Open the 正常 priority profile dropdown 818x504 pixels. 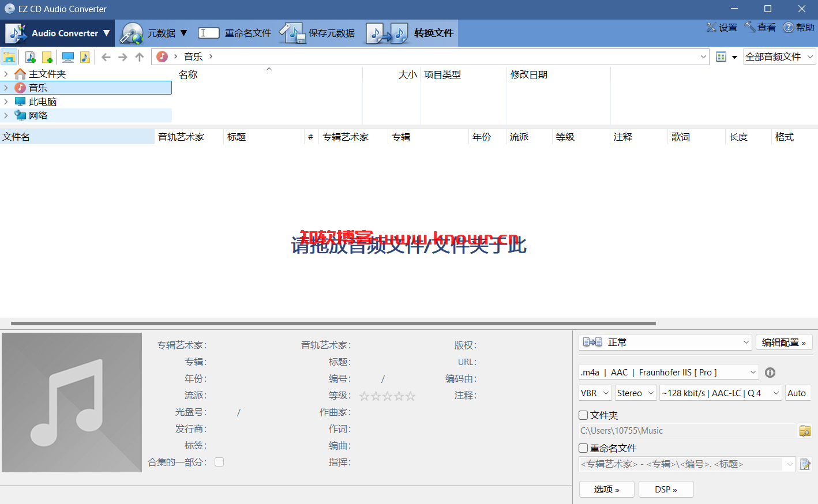click(665, 342)
